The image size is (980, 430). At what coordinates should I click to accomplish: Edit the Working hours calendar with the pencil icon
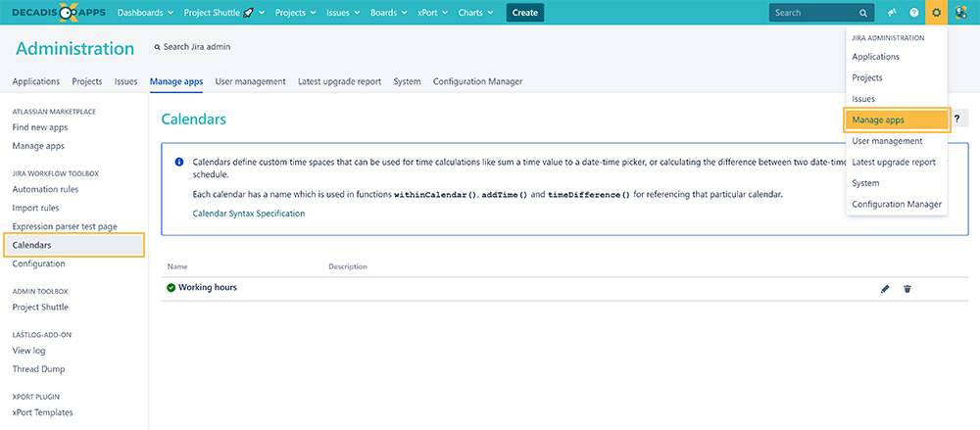(x=884, y=289)
